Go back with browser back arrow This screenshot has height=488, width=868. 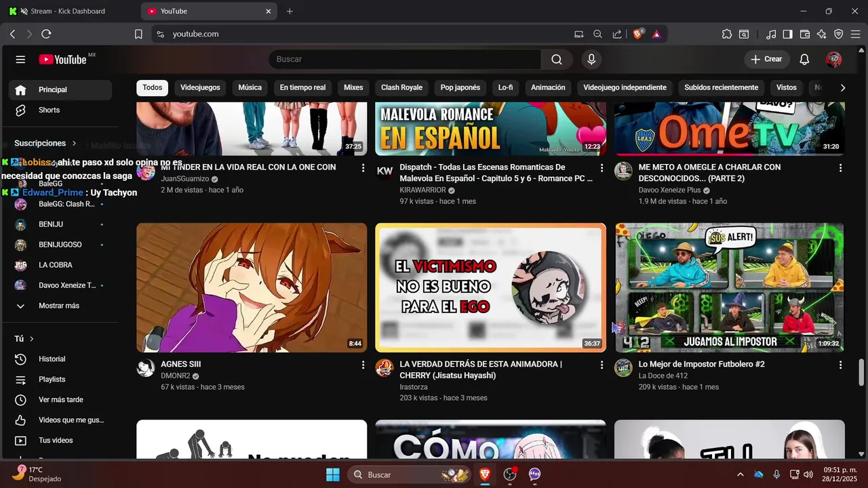click(x=12, y=34)
